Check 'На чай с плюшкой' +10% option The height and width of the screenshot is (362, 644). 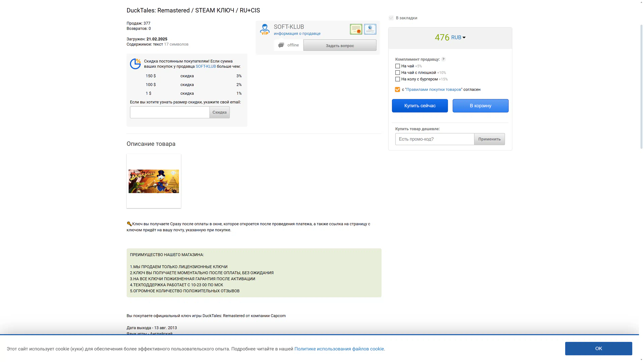point(397,73)
